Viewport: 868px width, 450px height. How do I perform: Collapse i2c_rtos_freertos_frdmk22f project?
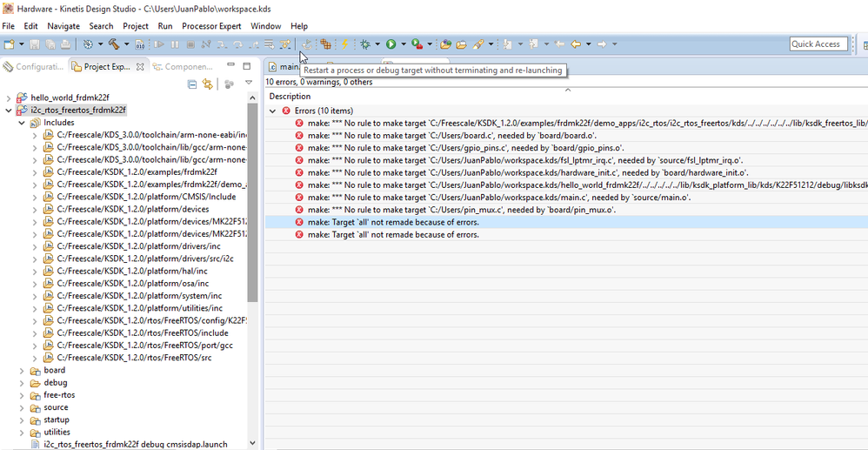click(8, 111)
